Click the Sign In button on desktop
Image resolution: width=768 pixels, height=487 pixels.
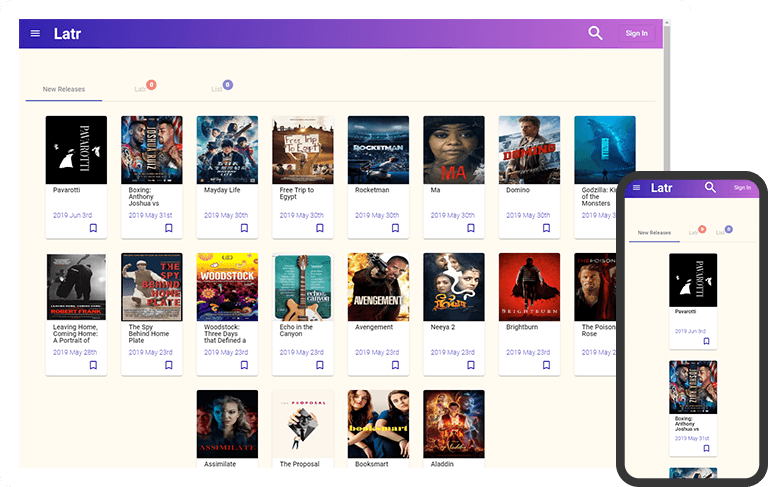(636, 33)
